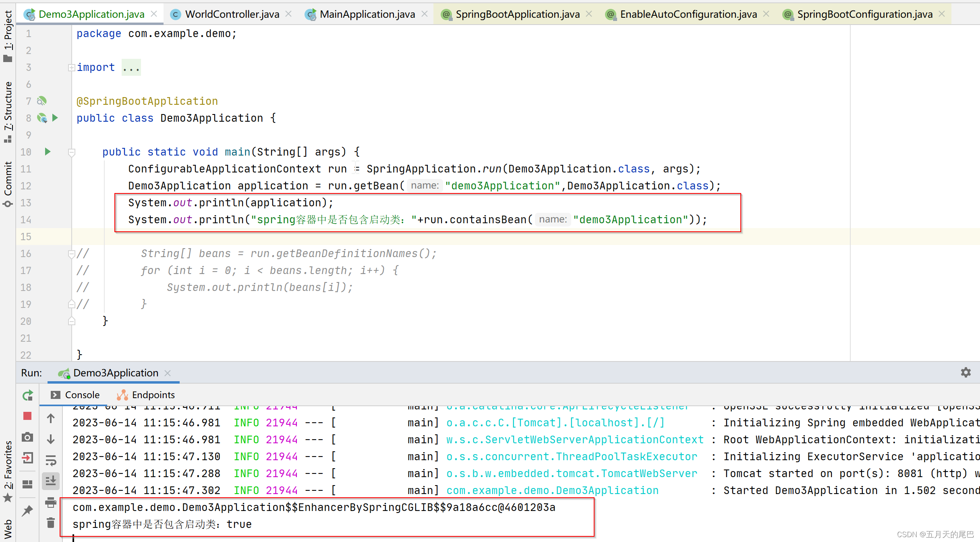Viewport: 980px width, 542px height.
Task: Pin the run tab
Action: tap(27, 511)
